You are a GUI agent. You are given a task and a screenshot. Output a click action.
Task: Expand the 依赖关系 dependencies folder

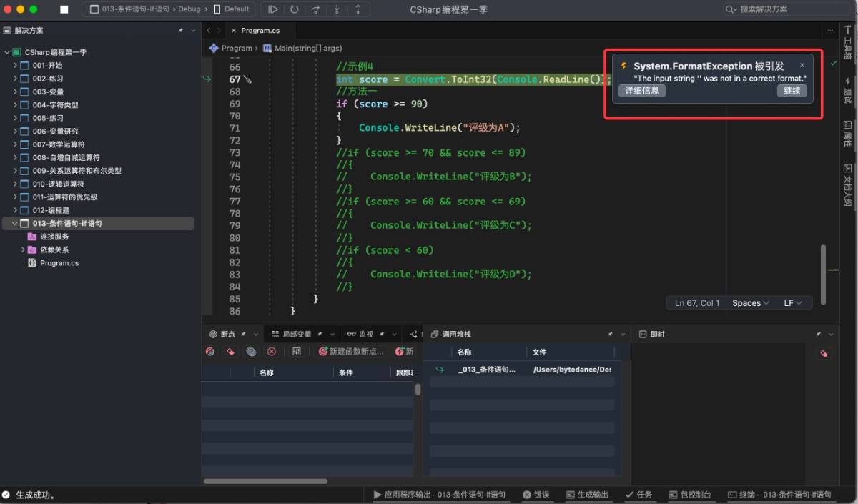24,249
